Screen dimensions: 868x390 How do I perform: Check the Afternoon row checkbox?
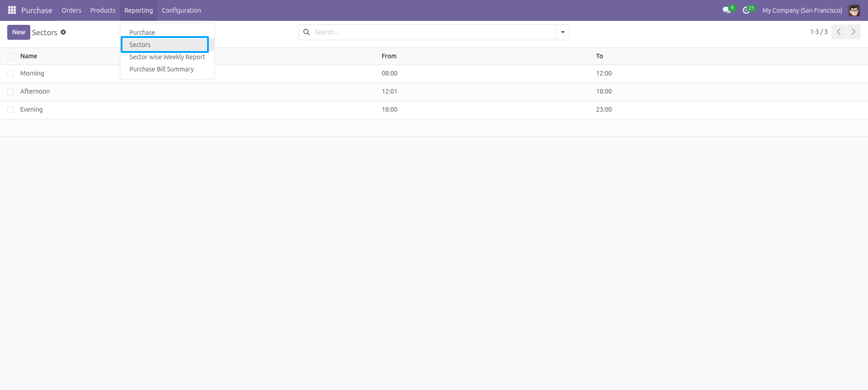click(x=10, y=92)
